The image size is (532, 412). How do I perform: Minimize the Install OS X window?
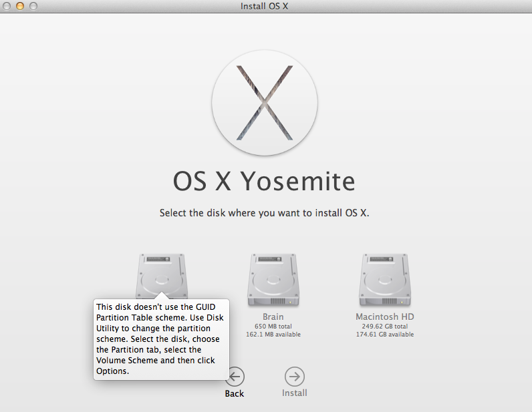20,6
